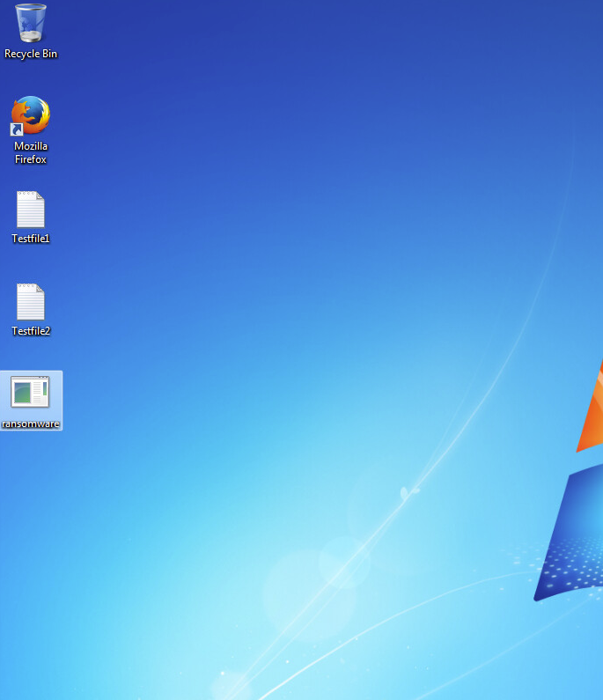Screen dimensions: 603x700
Task: Select the Testfile2 text document icon
Action: click(31, 310)
